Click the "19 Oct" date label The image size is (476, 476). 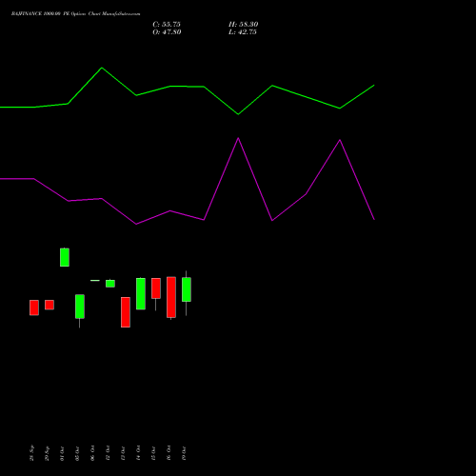tap(184, 454)
